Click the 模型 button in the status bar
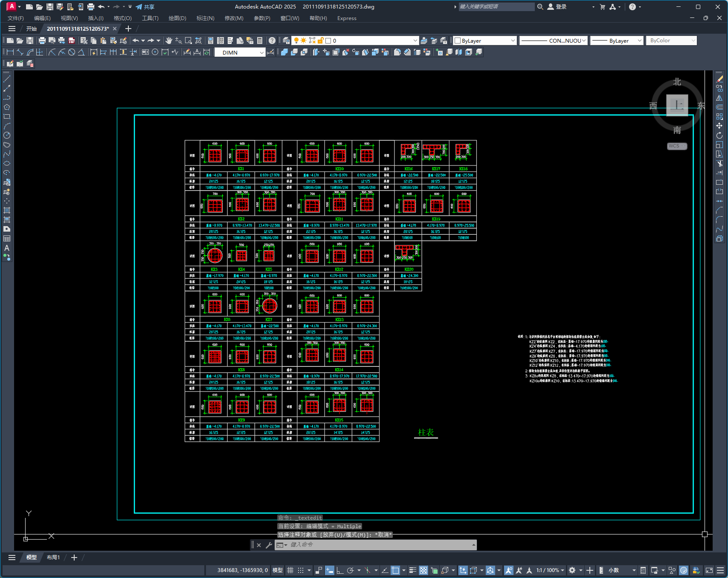The image size is (728, 578). coord(278,570)
